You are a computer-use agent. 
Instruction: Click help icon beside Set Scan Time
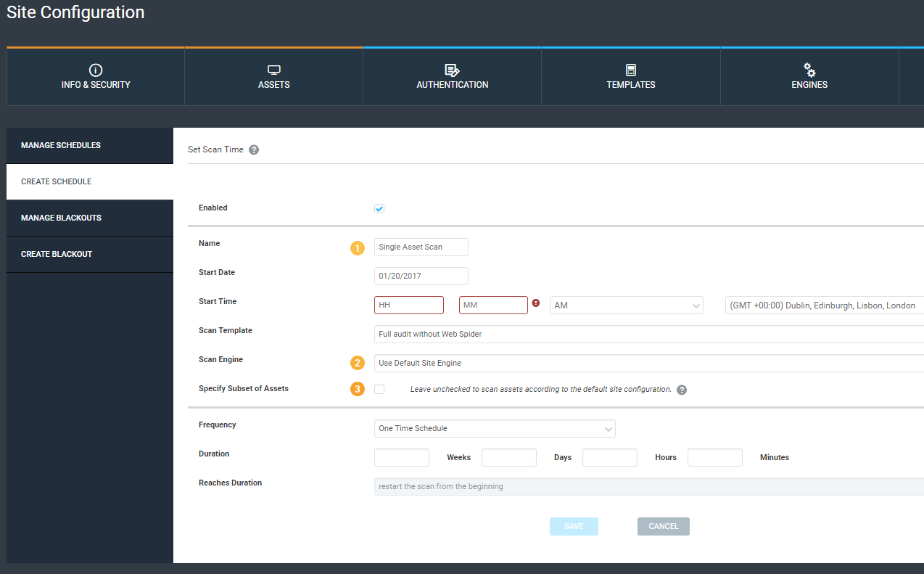coord(254,150)
